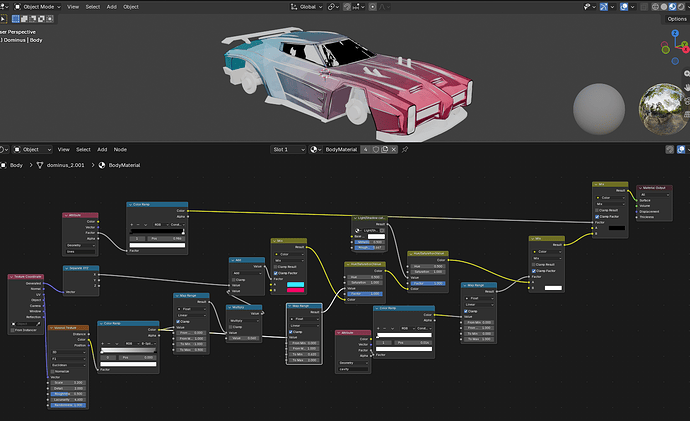Toggle proportional editing icon

click(373, 7)
